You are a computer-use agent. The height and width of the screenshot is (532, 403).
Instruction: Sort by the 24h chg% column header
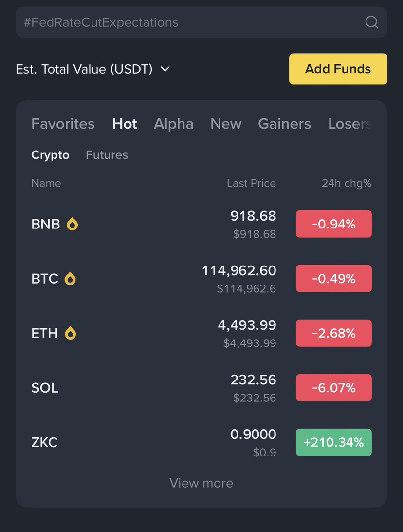coord(346,183)
